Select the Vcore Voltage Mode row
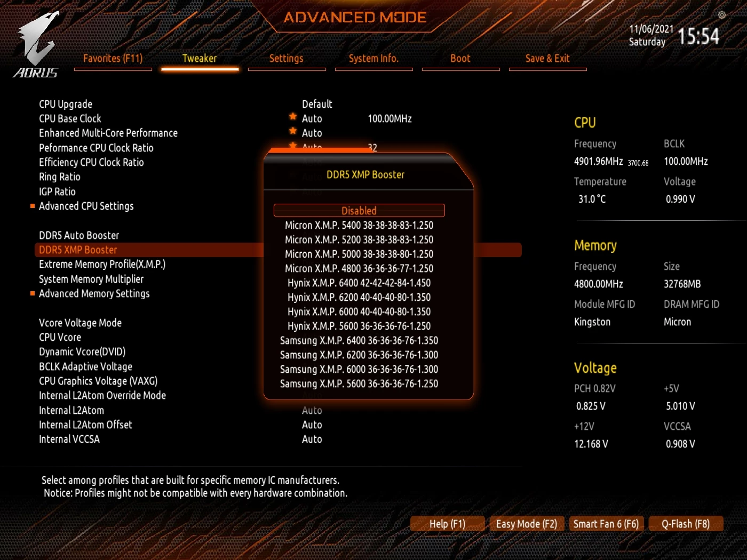The image size is (747, 560). point(80,323)
